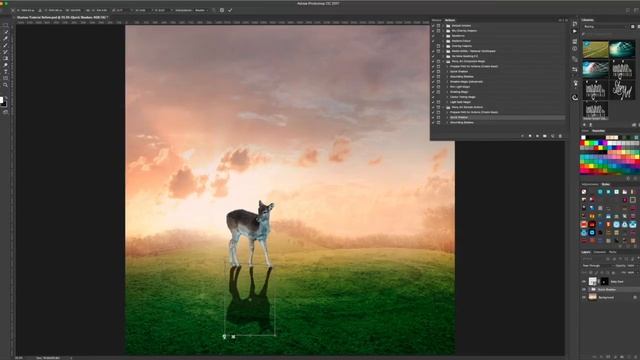Screen dimensions: 640x360
Task: Open the Actions panel flyout menu
Action: [566, 20]
